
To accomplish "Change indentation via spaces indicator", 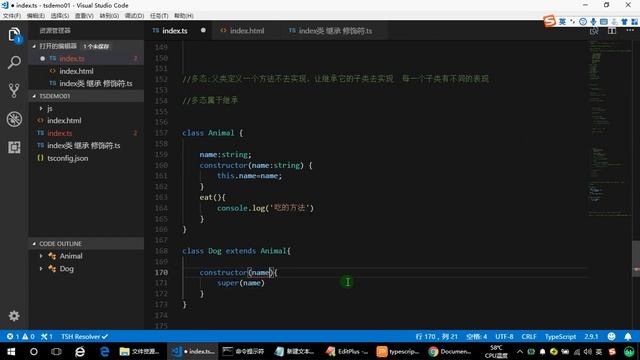I will coord(476,336).
